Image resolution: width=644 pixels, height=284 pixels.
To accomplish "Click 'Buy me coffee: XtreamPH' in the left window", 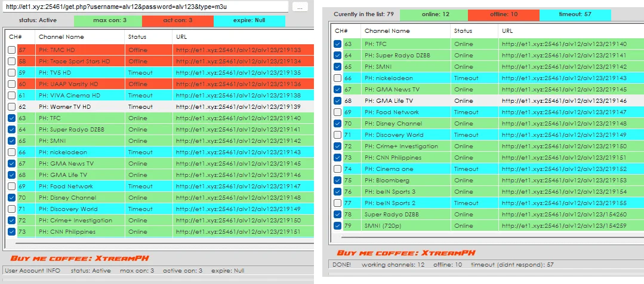I will (79, 259).
